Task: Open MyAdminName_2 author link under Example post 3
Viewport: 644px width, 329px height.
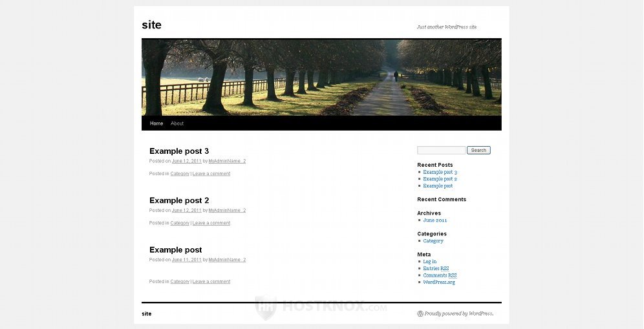Action: pos(227,161)
